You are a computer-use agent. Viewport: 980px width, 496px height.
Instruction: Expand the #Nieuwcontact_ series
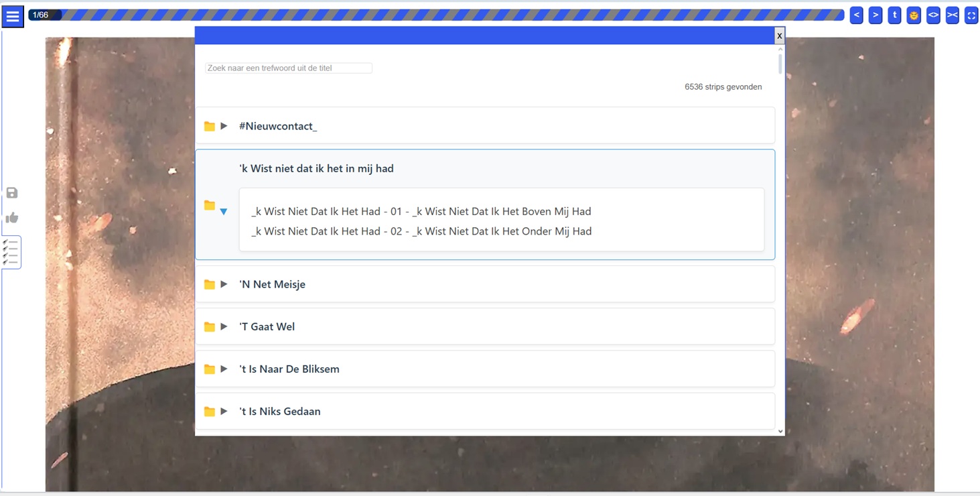coord(224,126)
